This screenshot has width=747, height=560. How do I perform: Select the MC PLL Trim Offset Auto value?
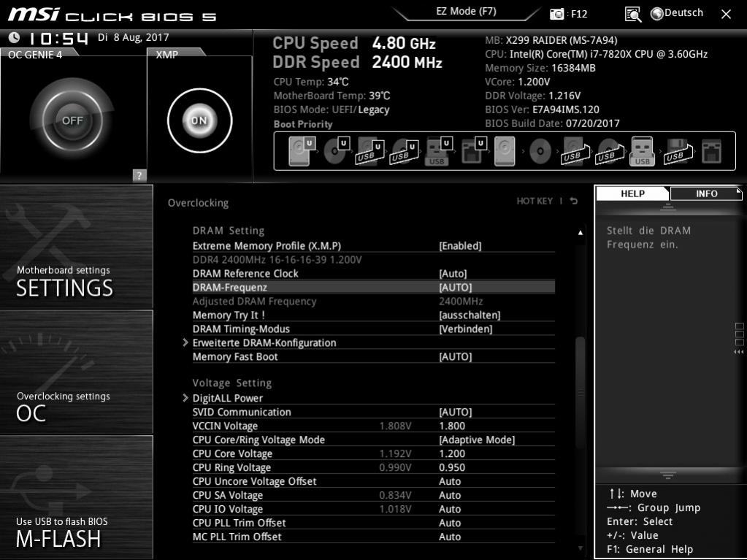tap(450, 536)
